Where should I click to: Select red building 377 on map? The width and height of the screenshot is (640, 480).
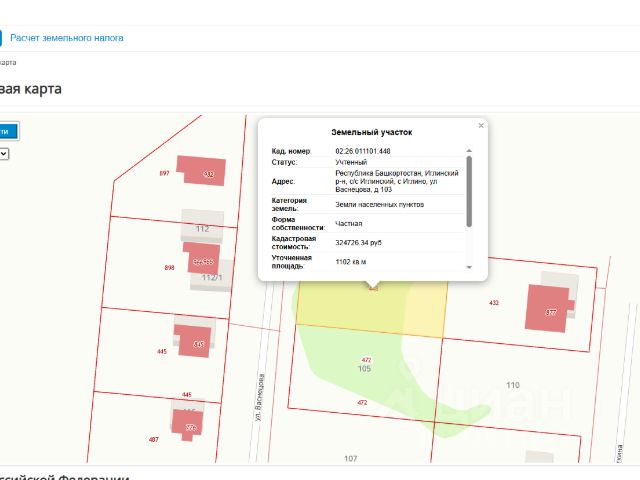coord(547,308)
